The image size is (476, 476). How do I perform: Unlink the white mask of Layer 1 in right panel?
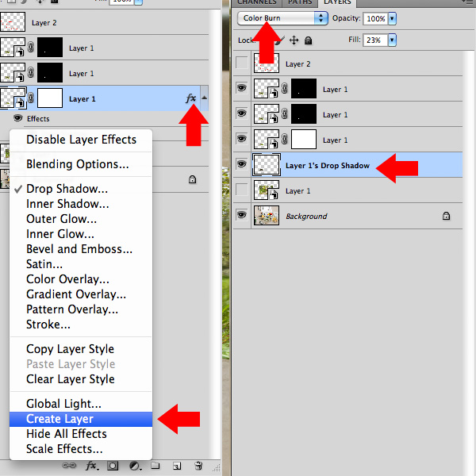click(285, 140)
